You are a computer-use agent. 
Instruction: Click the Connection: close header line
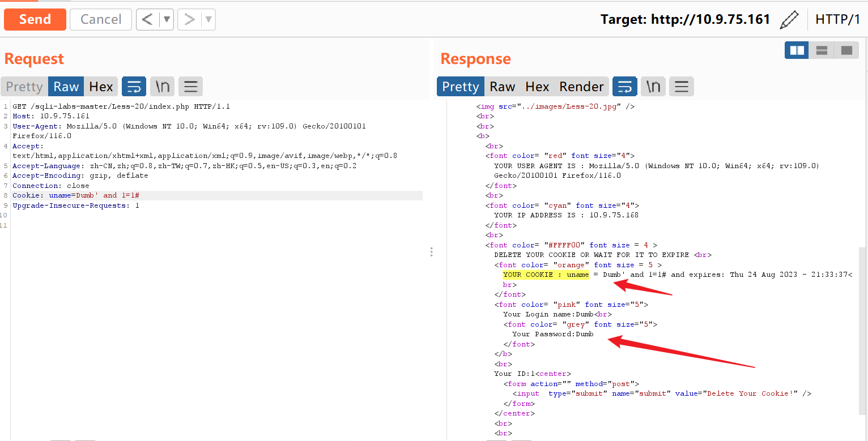click(x=51, y=186)
